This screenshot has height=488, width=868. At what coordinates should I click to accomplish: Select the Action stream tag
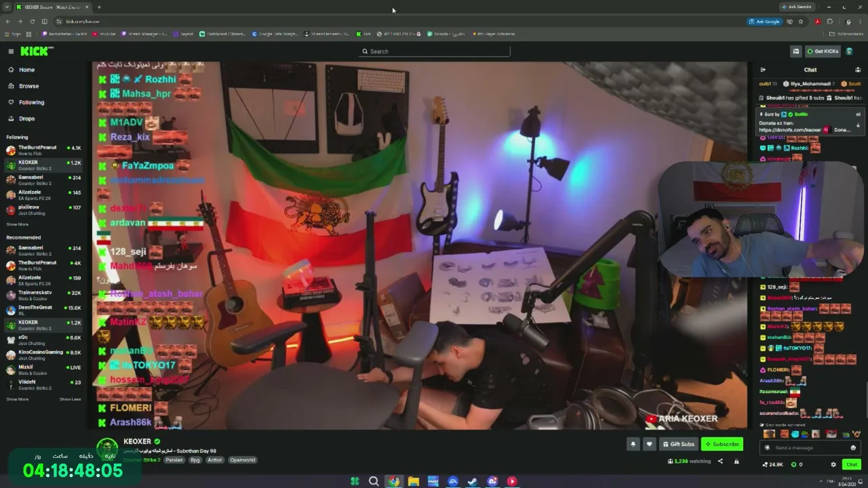[215, 460]
